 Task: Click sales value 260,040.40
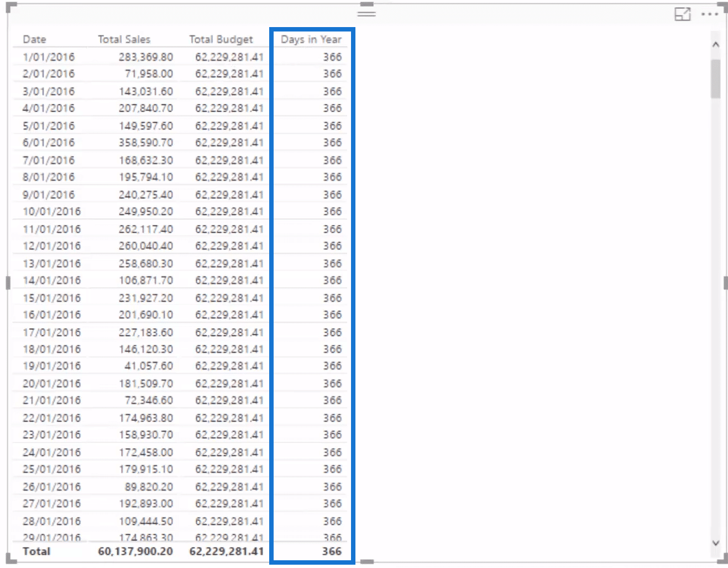tap(145, 245)
